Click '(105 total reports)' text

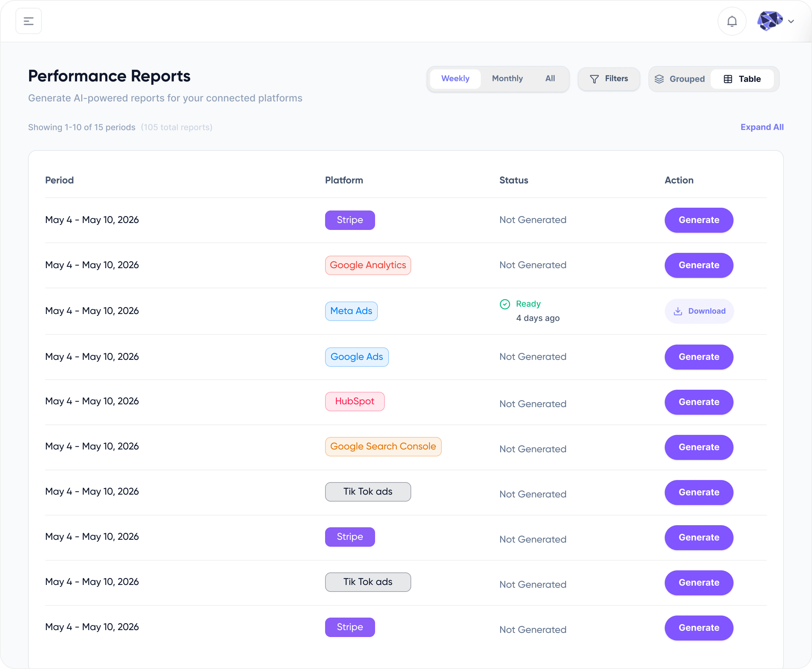click(x=176, y=127)
